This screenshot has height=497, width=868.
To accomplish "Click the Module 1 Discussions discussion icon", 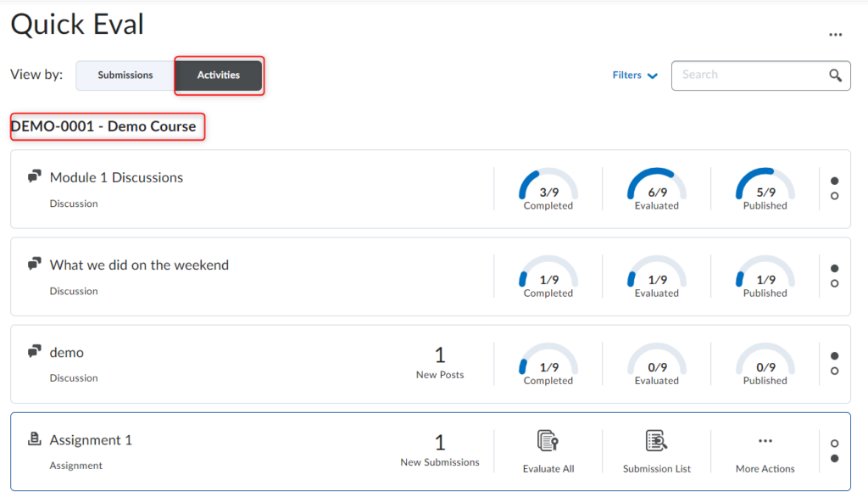I will [35, 176].
